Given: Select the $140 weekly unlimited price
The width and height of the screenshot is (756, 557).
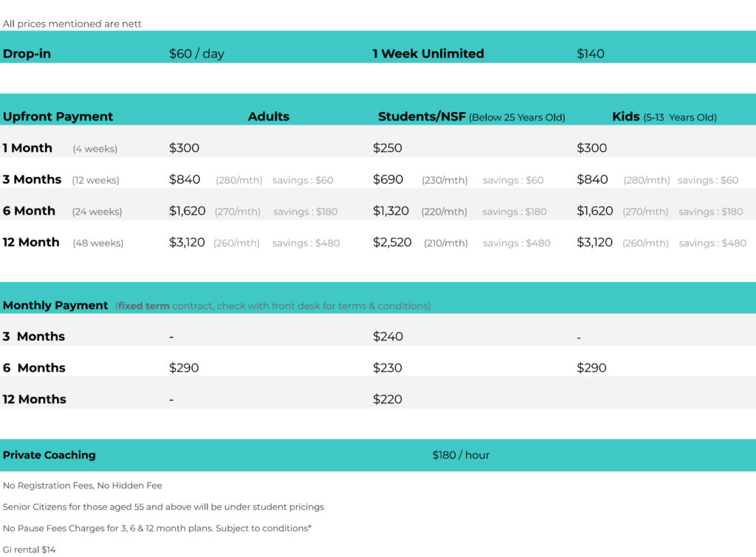Looking at the screenshot, I should point(590,54).
